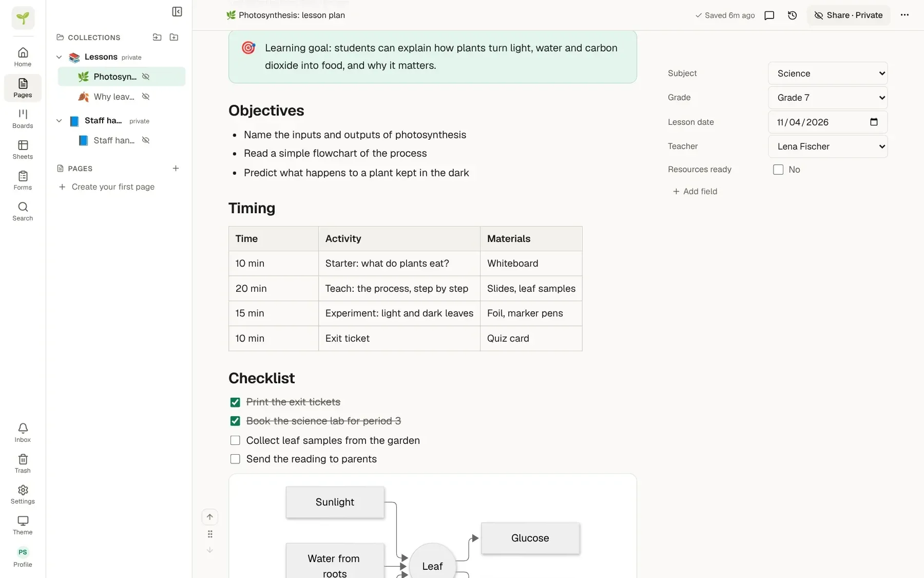Collapse the Lessons collection chevron

tap(59, 57)
